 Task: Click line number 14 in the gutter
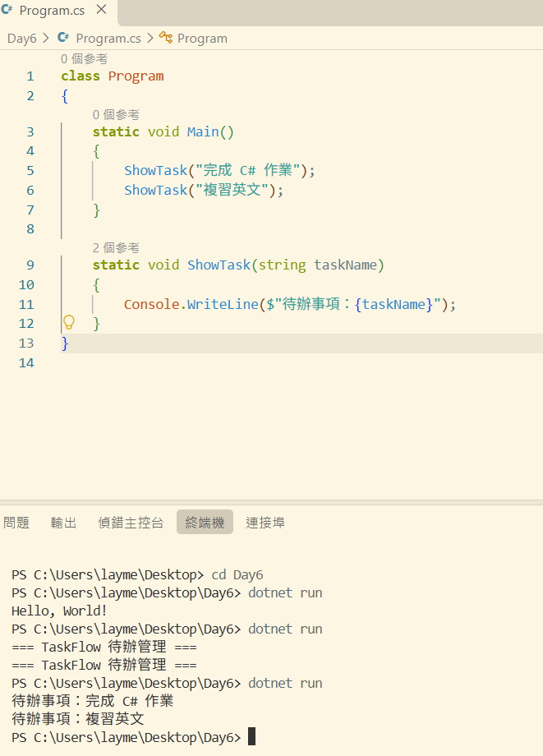[26, 362]
